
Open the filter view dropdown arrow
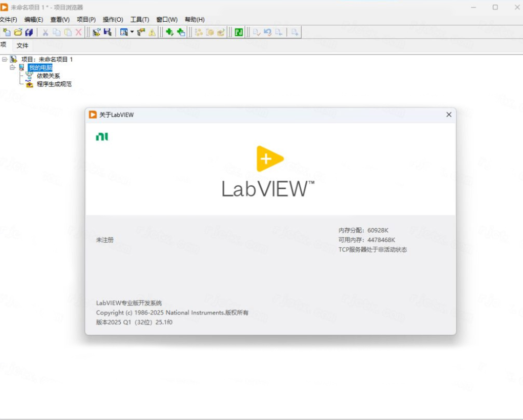click(132, 32)
